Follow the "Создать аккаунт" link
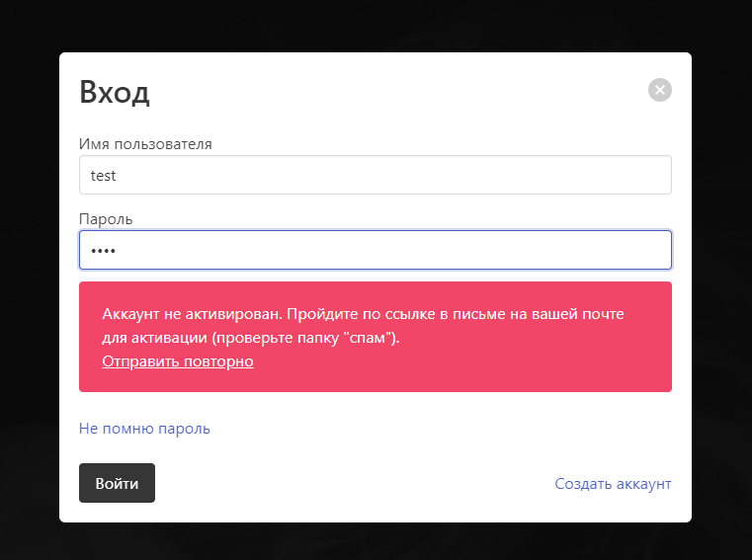 [613, 484]
